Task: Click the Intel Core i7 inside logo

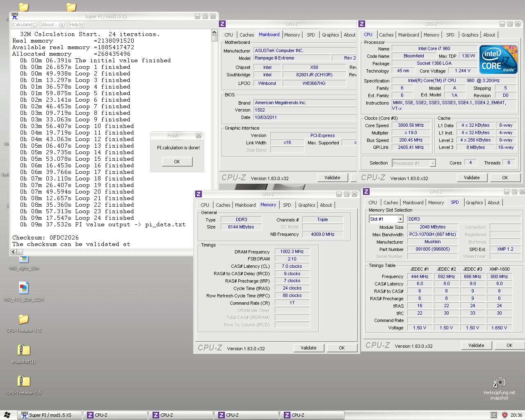Action: pos(498,59)
